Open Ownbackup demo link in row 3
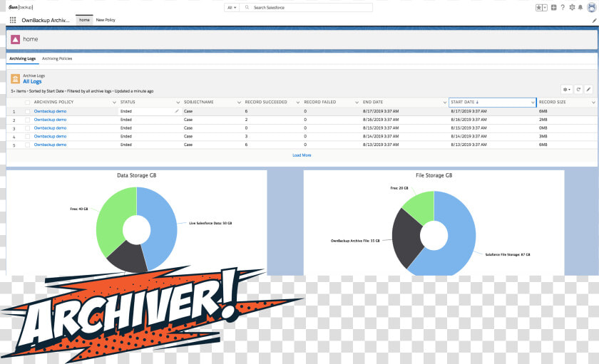The width and height of the screenshot is (599, 364). (50, 128)
